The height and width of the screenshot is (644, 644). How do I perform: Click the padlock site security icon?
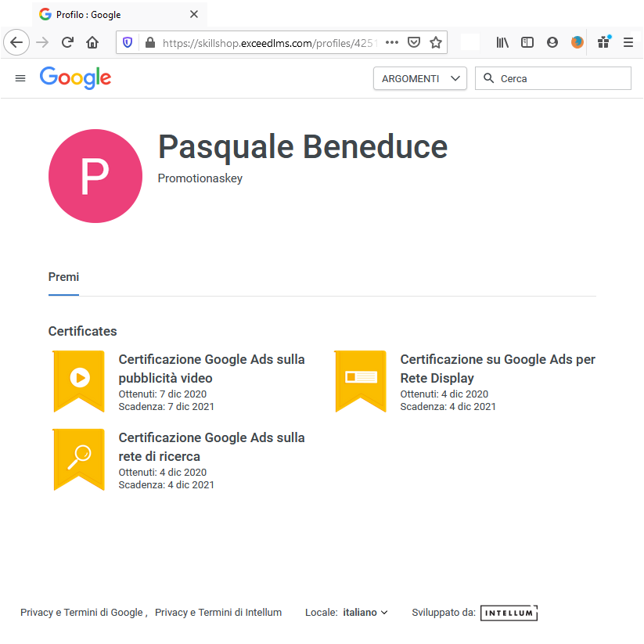(150, 42)
